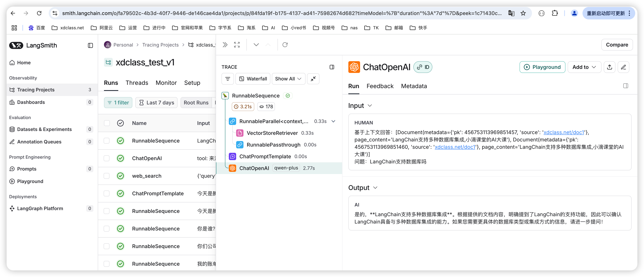This screenshot has height=277, width=644.
Task: Check the ChatOpenAI run row checkbox
Action: [107, 158]
